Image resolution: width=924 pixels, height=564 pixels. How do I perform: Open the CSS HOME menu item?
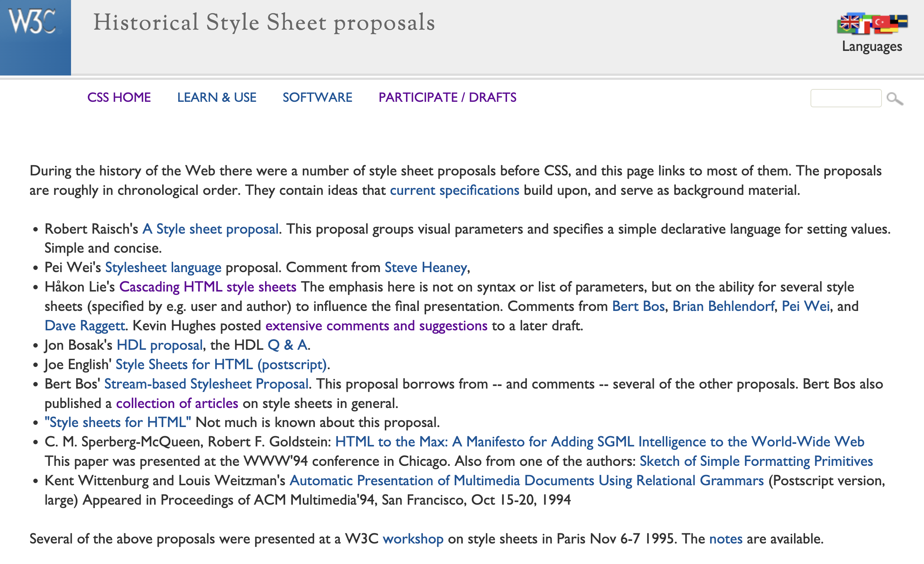point(119,97)
